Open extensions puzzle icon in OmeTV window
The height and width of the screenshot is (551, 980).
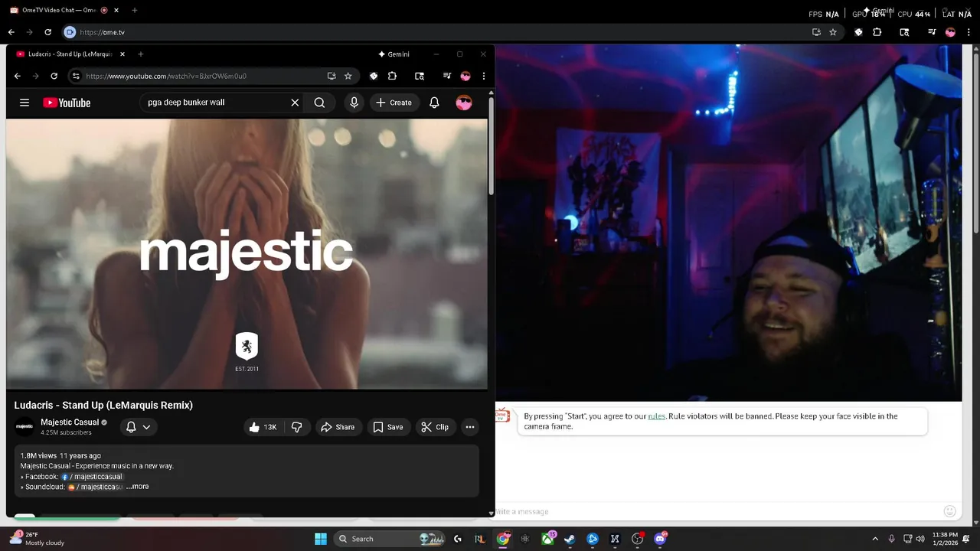tap(877, 32)
